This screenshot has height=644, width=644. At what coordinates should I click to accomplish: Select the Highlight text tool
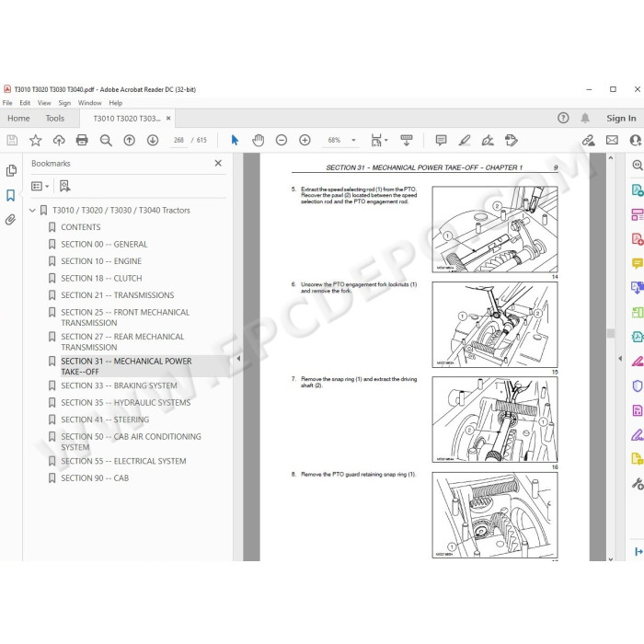[464, 141]
